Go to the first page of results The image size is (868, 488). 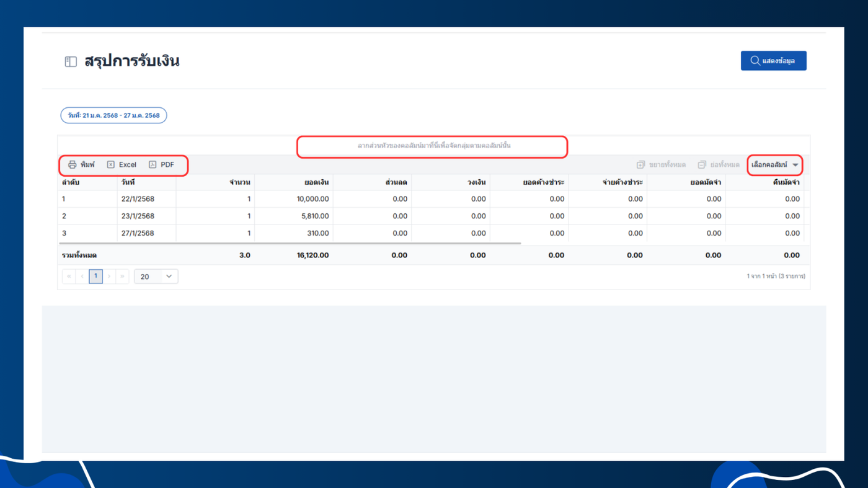click(69, 277)
